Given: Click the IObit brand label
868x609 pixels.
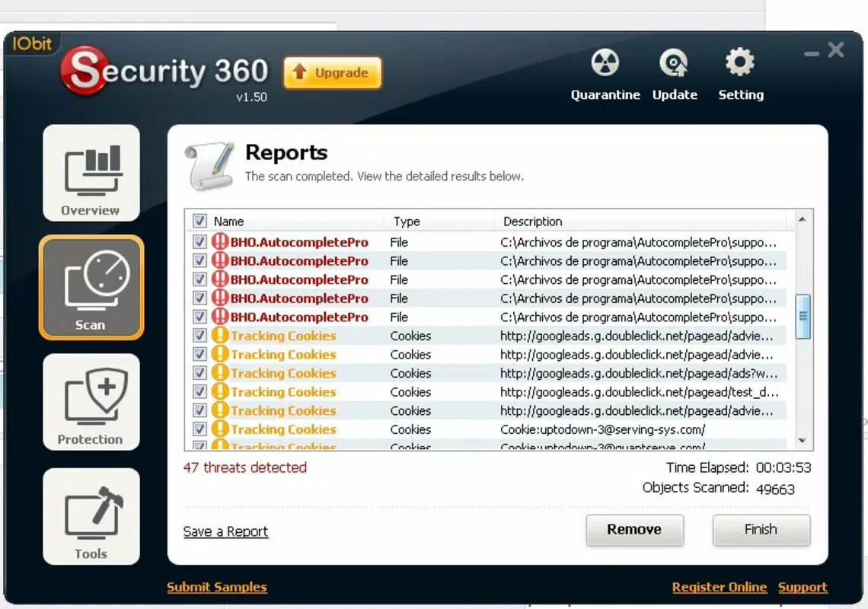Looking at the screenshot, I should click(32, 43).
